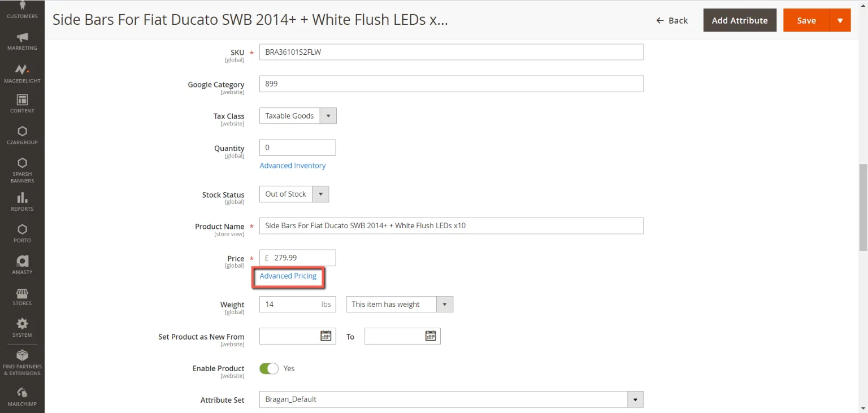Open the System sidebar menu
The image size is (868, 413).
22,328
